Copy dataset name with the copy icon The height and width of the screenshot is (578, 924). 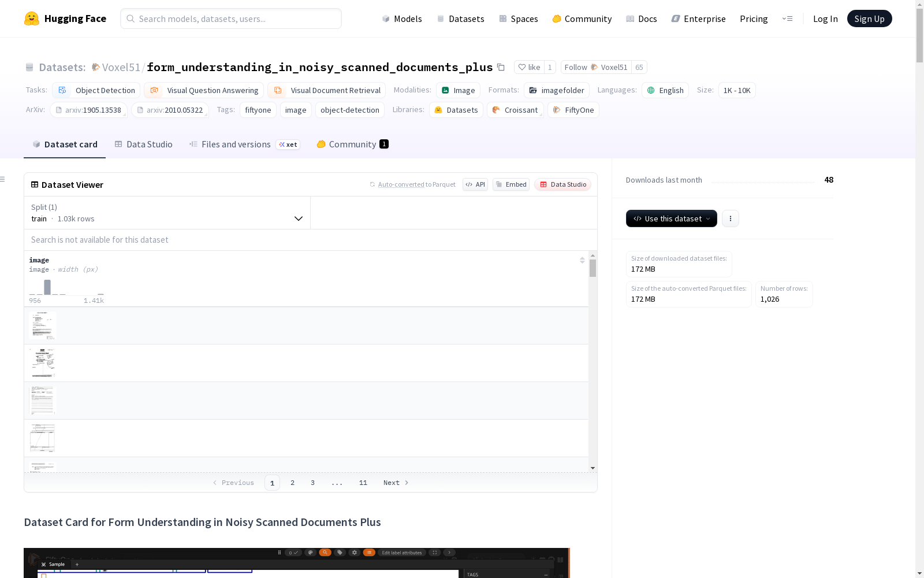[x=501, y=67]
